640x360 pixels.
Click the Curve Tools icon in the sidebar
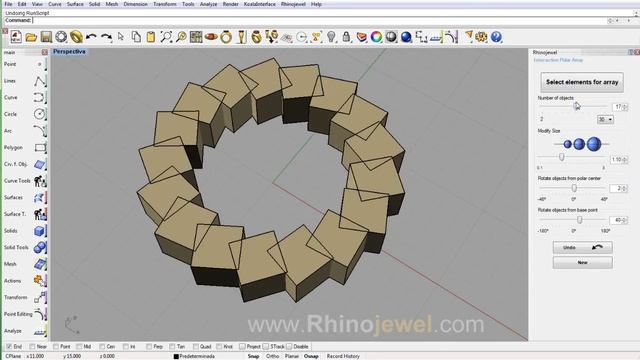(x=40, y=181)
